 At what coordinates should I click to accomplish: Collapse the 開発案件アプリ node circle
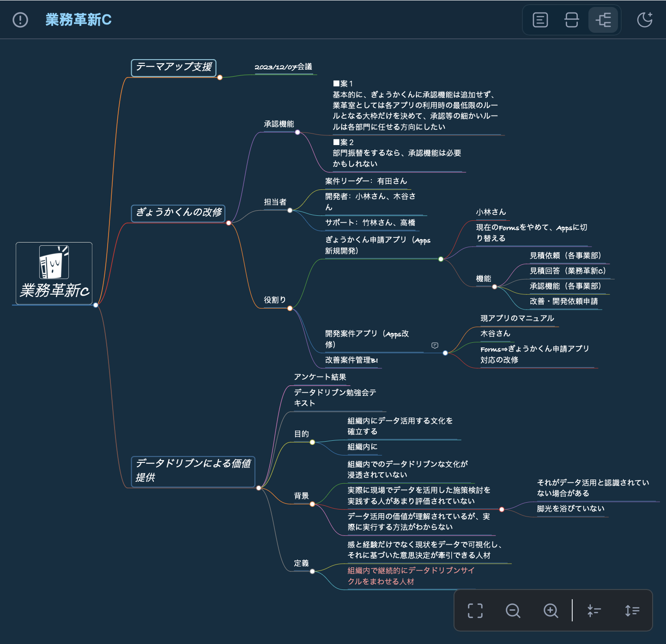(x=445, y=353)
